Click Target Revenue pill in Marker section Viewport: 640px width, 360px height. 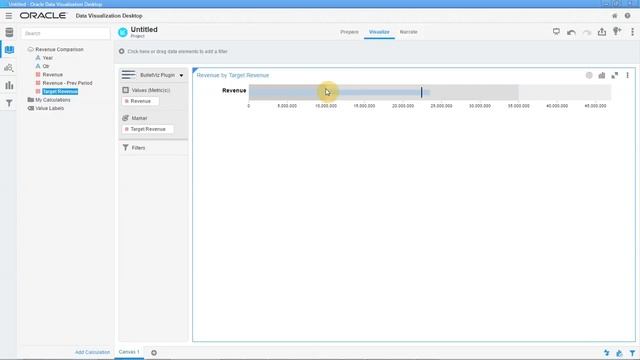click(148, 129)
